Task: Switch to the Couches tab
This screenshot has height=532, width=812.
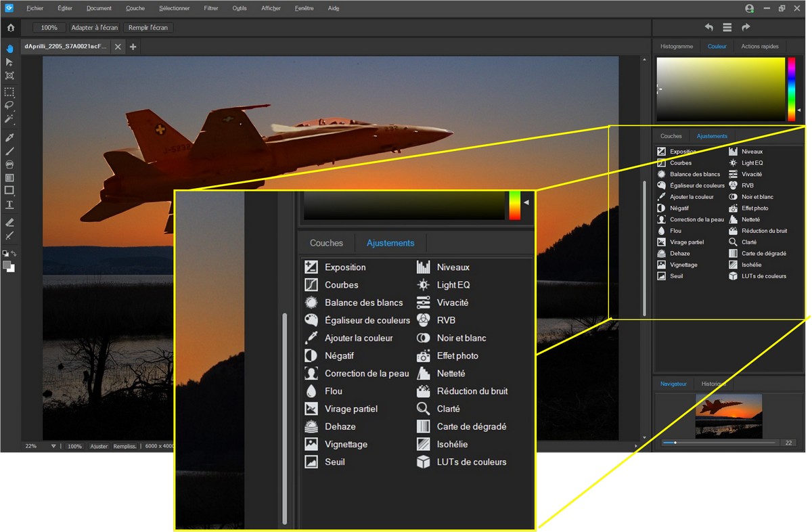Action: tap(671, 136)
